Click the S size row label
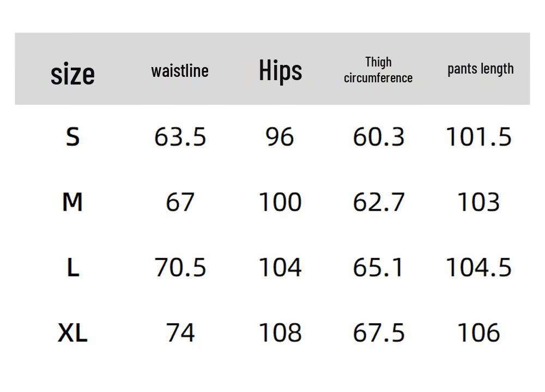This screenshot has height=392, width=545. tap(72, 137)
